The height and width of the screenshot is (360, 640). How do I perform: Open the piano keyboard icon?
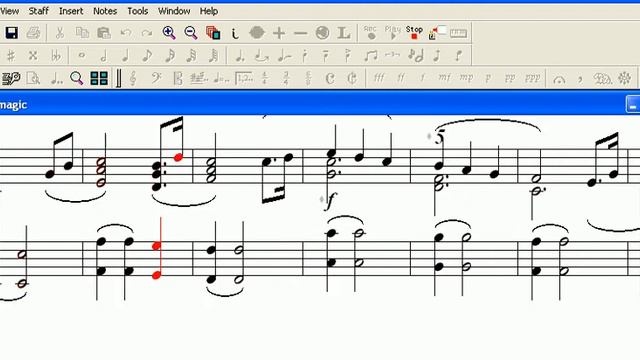point(458,33)
